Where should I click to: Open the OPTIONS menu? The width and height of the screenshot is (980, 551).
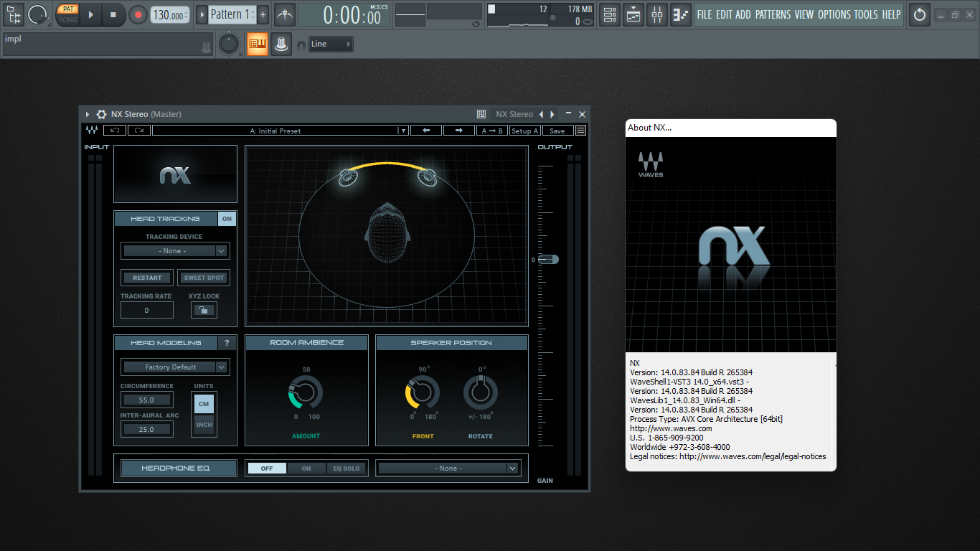click(834, 14)
